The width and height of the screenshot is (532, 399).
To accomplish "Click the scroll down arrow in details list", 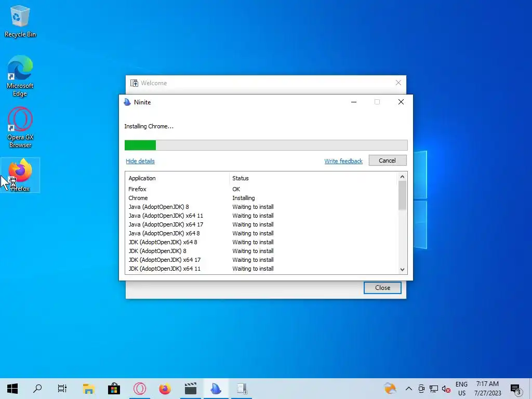I will click(402, 270).
